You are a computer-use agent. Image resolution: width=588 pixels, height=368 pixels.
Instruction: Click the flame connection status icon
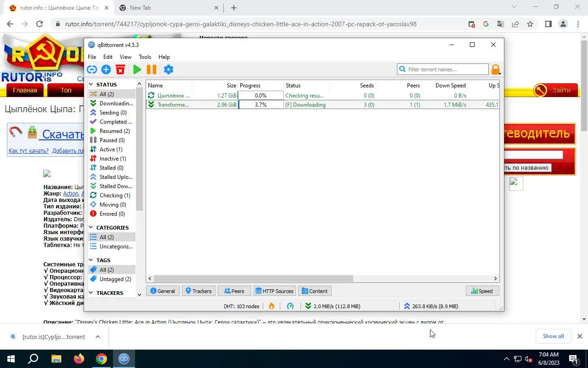tap(271, 306)
